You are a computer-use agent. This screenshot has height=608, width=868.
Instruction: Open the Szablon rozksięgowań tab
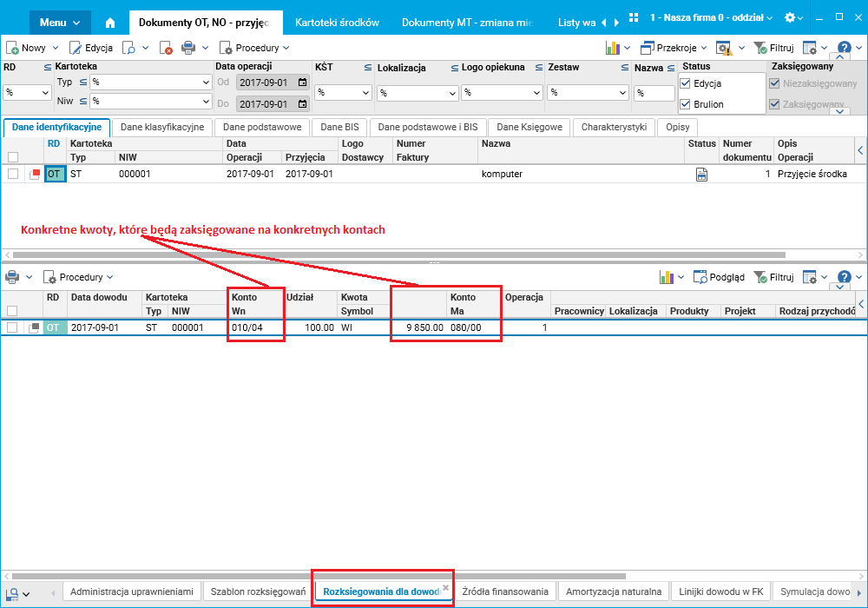(258, 592)
